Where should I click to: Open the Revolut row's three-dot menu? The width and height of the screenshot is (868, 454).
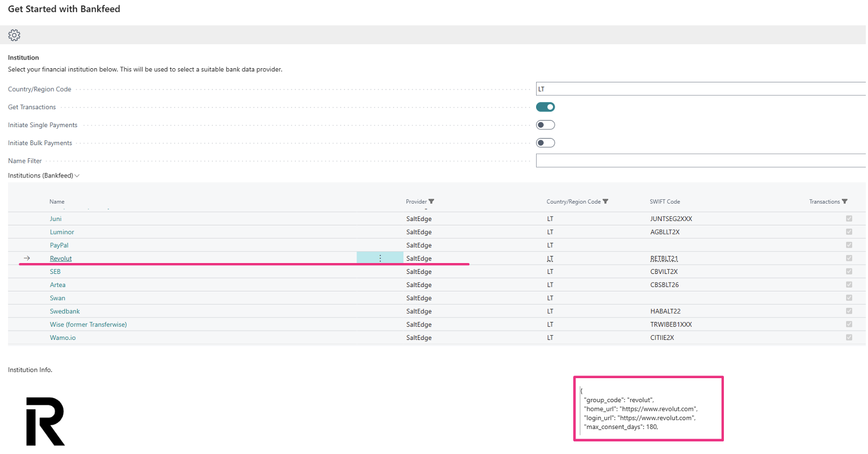[380, 259]
